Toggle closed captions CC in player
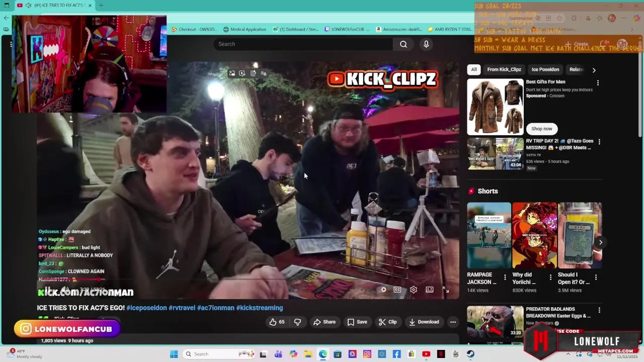The image size is (644, 362). tap(397, 290)
